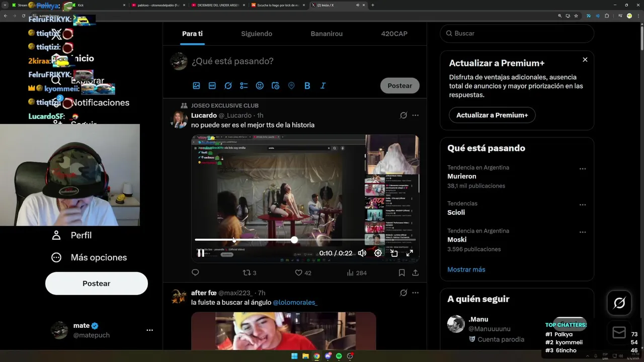Click the Buscar search field
The image size is (644, 362).
[x=517, y=33]
